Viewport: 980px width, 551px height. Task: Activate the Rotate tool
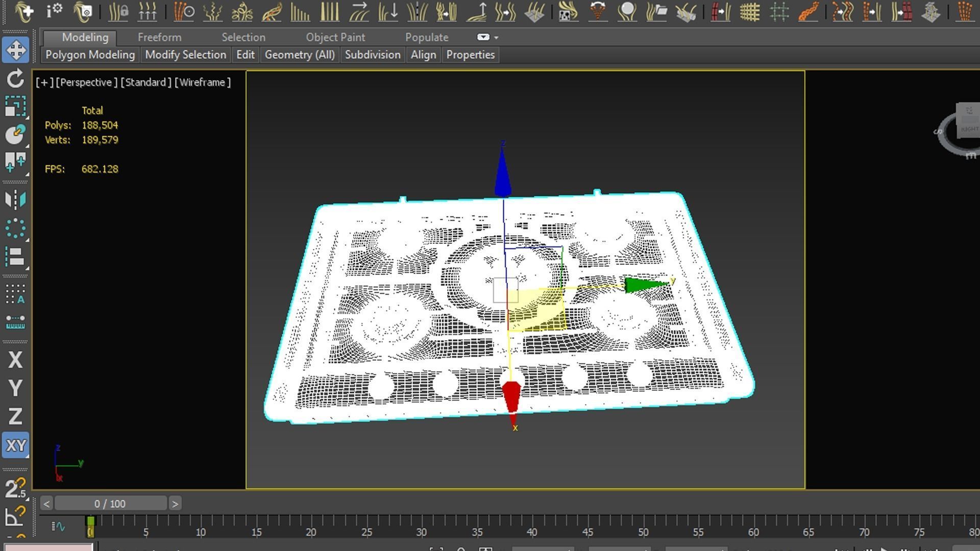15,79
